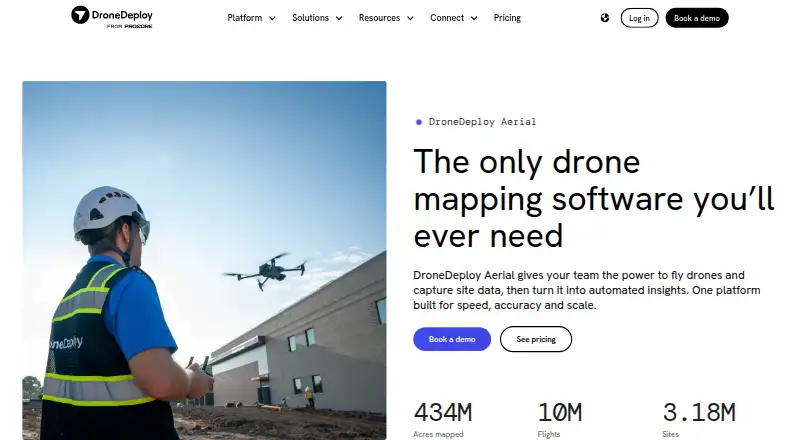Go to the Pricing page
Screen dimensions: 800x440
(507, 18)
